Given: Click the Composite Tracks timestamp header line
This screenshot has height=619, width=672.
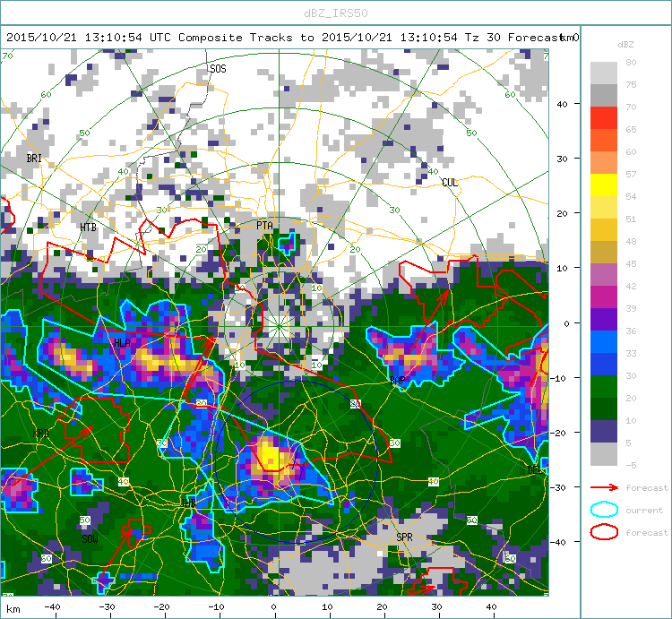Looking at the screenshot, I should (x=292, y=38).
